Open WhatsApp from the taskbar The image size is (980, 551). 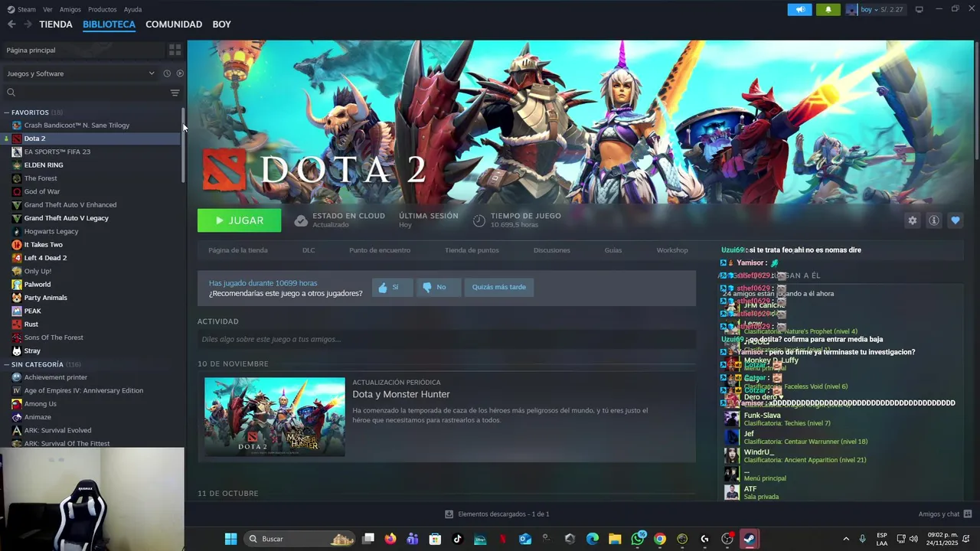(638, 539)
